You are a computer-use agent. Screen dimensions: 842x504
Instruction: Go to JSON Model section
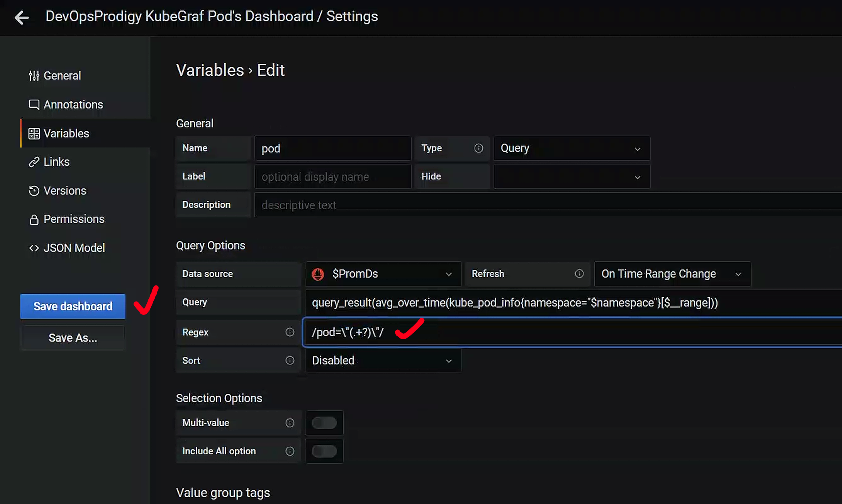[x=74, y=248]
